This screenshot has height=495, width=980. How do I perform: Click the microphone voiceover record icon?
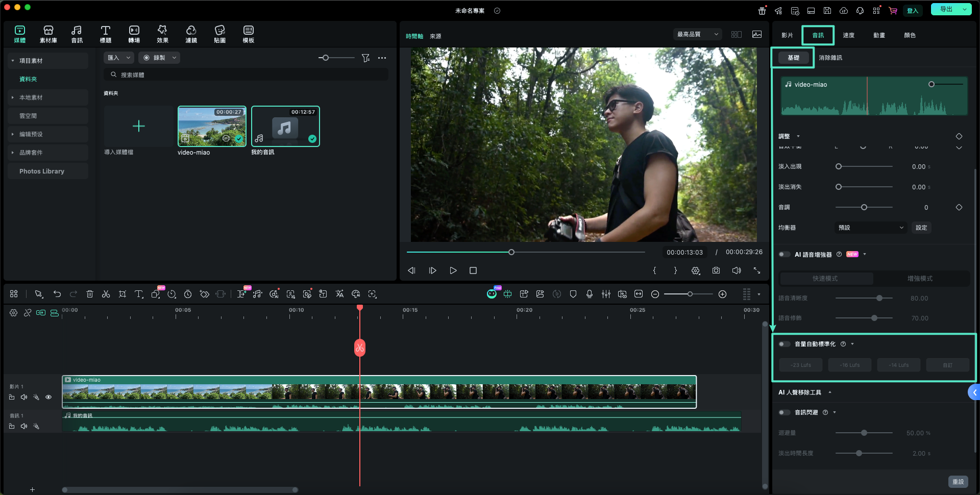[x=590, y=294]
